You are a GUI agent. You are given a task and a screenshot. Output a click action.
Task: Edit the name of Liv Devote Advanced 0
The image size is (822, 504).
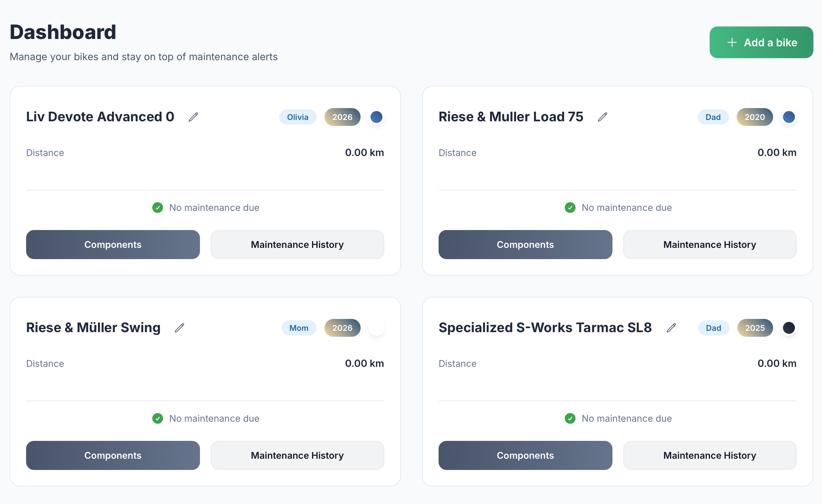193,117
